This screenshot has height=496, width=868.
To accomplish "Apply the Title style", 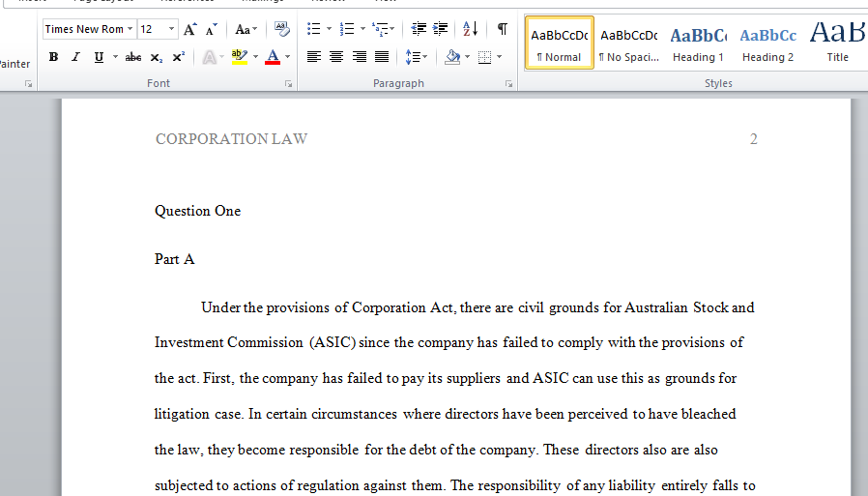I will pyautogui.click(x=837, y=43).
